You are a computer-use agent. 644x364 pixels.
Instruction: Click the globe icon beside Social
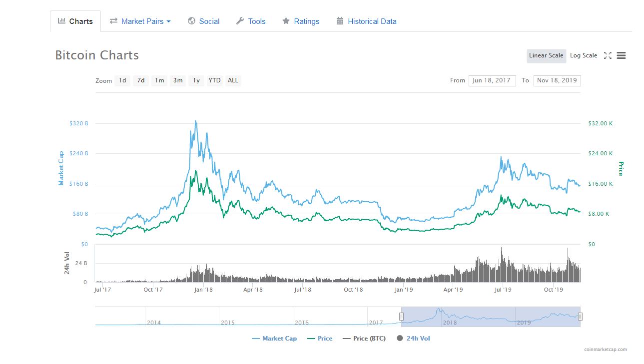pyautogui.click(x=191, y=21)
